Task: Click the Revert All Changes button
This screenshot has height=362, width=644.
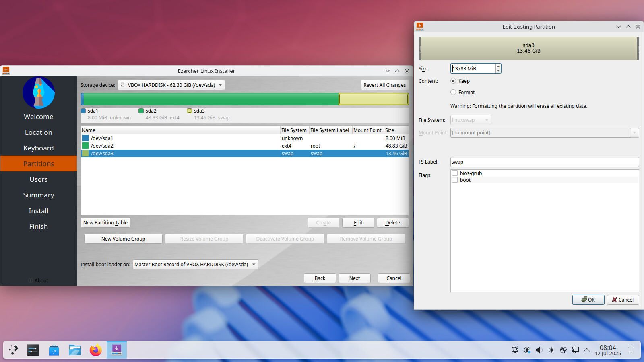Action: tap(384, 85)
